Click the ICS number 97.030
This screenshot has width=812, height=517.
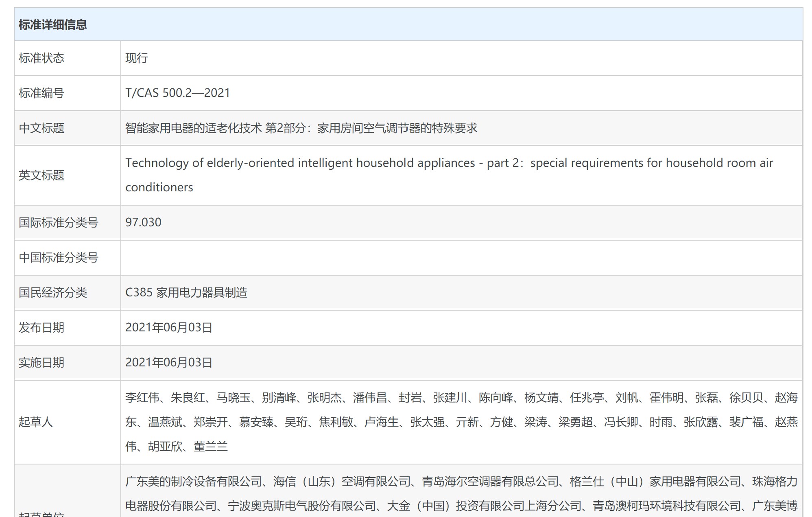143,222
